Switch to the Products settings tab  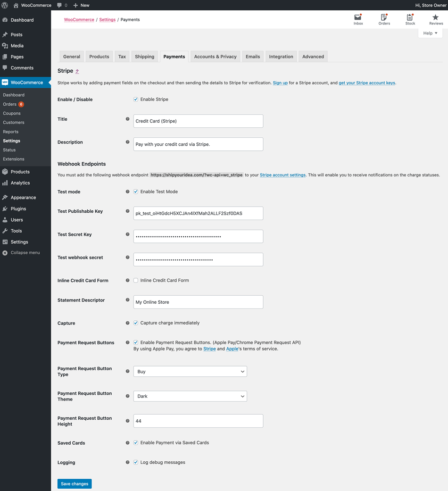pos(99,57)
